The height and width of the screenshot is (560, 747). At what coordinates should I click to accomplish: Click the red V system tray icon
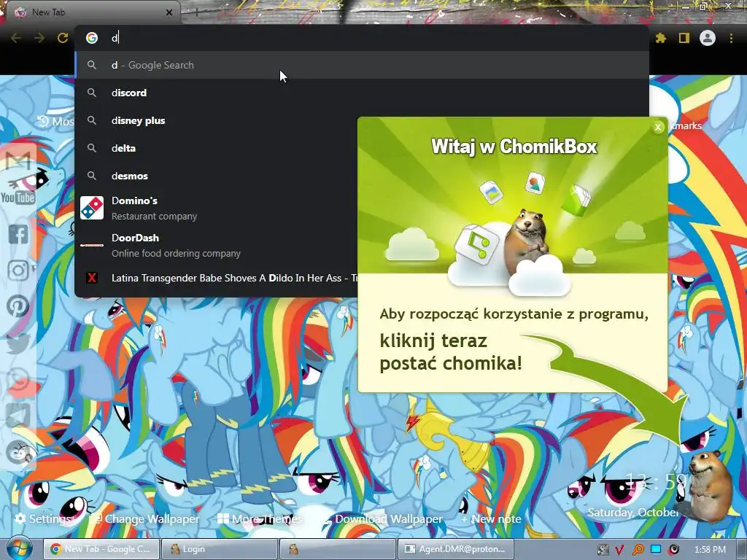pos(619,550)
